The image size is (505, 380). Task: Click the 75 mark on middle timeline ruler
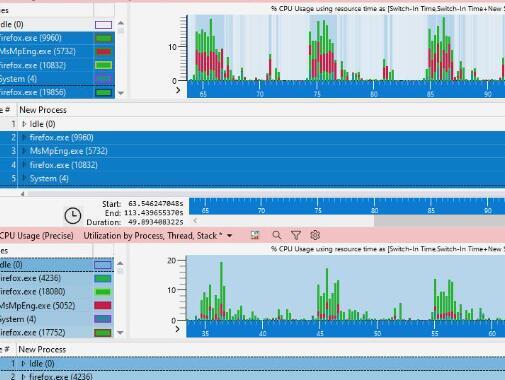(318, 210)
